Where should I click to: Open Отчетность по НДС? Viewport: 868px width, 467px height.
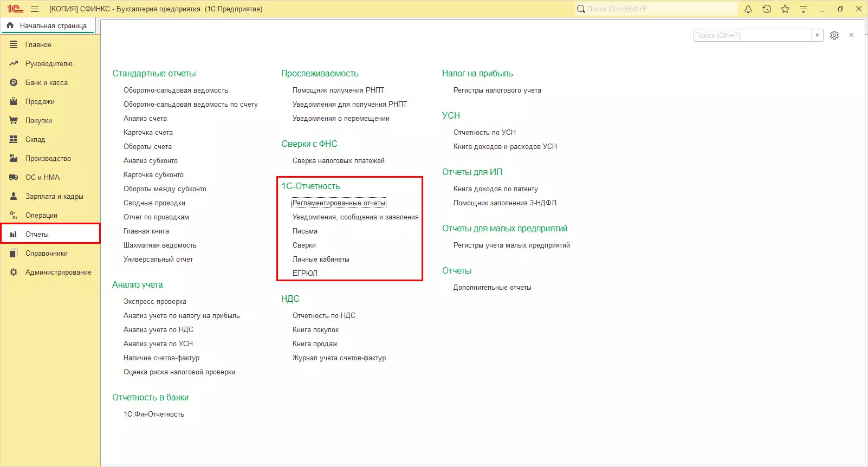pyautogui.click(x=324, y=316)
